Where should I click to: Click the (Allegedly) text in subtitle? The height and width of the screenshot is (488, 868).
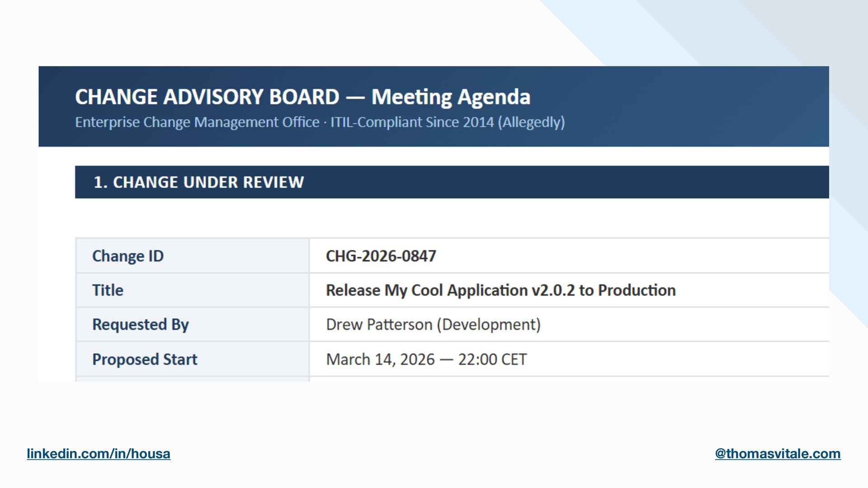tap(531, 122)
